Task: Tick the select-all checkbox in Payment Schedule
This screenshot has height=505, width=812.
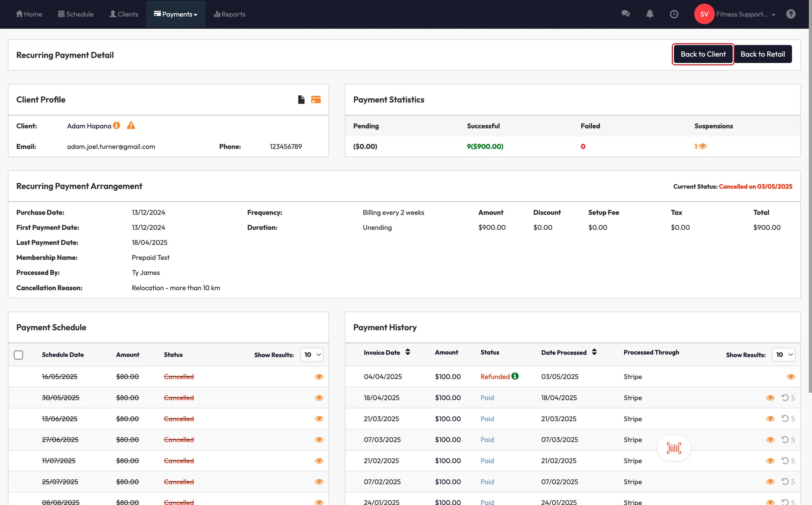Action: tap(19, 355)
